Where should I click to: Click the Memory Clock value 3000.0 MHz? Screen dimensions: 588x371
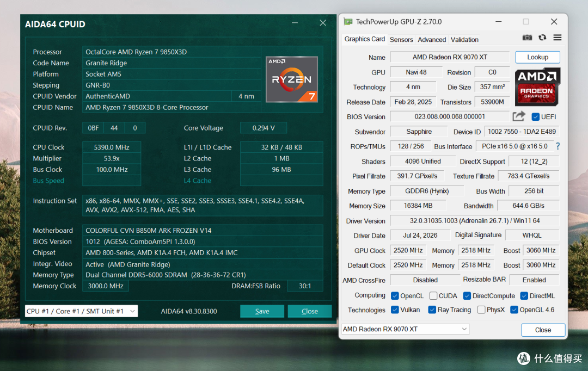(106, 286)
